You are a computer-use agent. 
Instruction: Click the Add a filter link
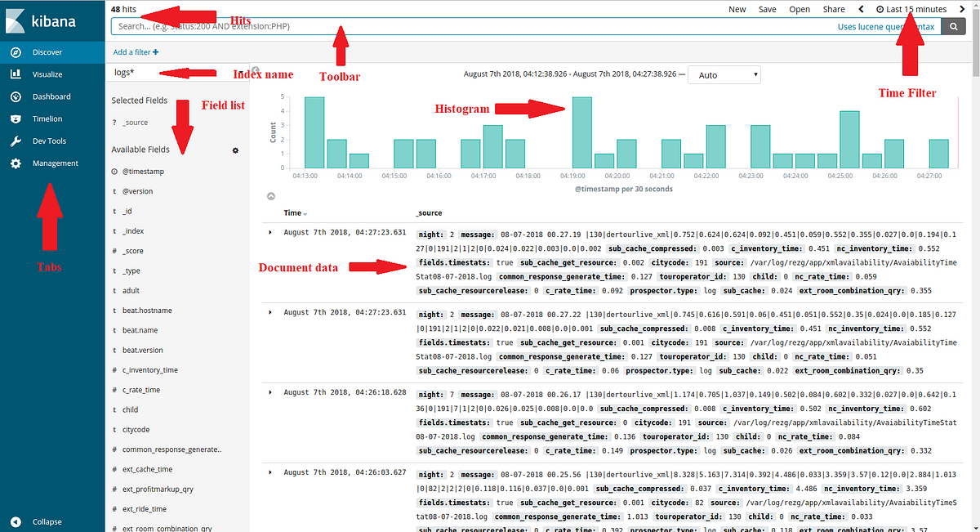pos(135,51)
